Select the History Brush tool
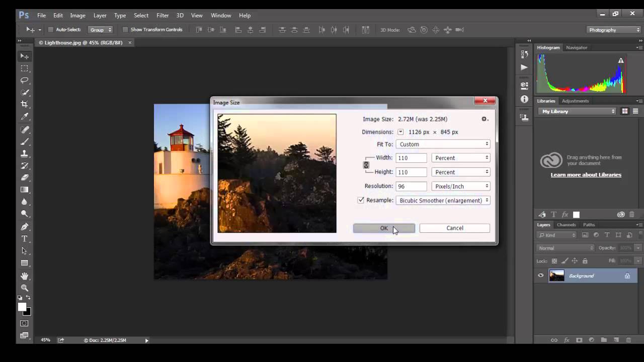The width and height of the screenshot is (644, 362). click(24, 165)
